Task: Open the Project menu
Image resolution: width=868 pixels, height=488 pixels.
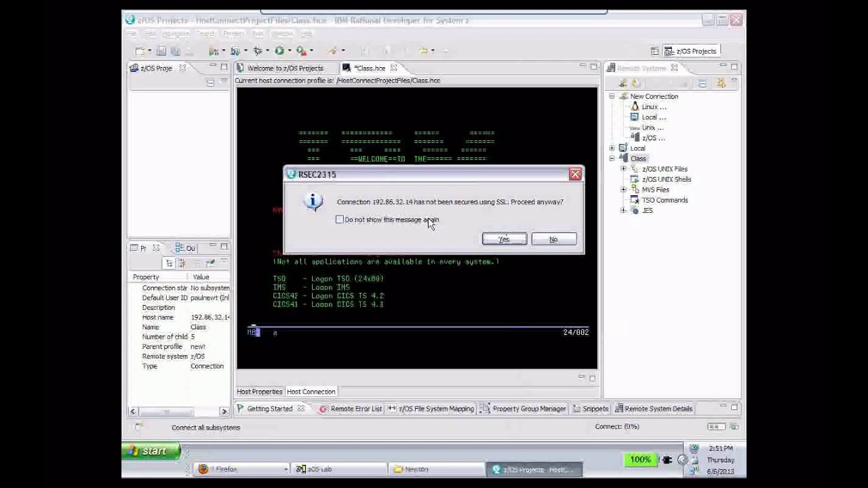Action: pos(233,34)
